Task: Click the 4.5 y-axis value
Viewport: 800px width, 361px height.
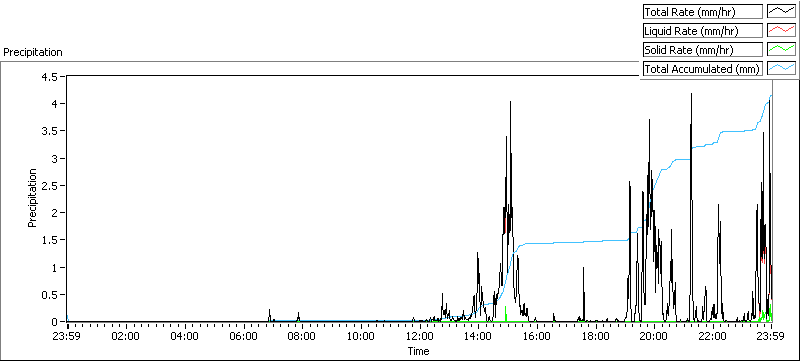Action: [x=50, y=76]
